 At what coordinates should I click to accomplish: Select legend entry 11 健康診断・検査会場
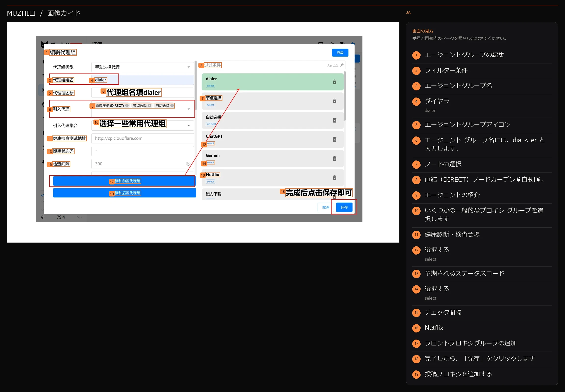[482, 235]
